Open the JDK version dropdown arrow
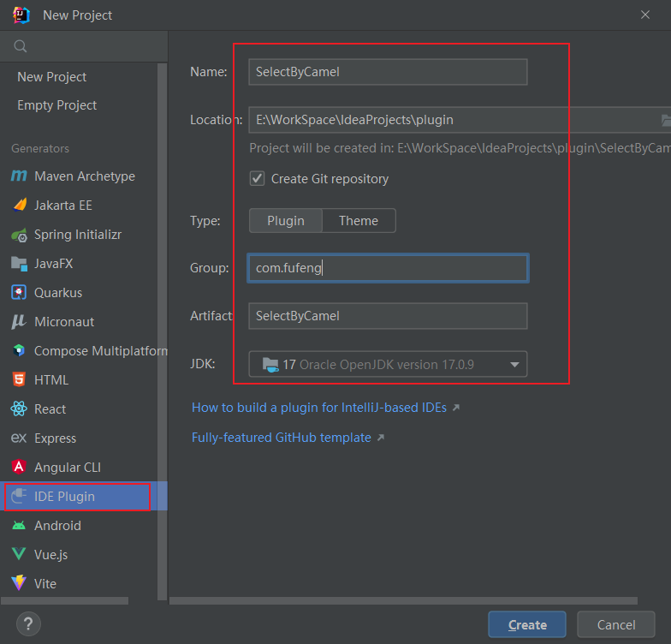The image size is (671, 644). pyautogui.click(x=514, y=365)
